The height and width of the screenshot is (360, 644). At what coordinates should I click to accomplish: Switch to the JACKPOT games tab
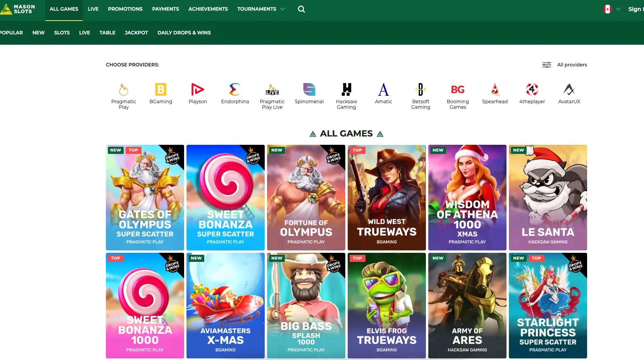coord(136,32)
